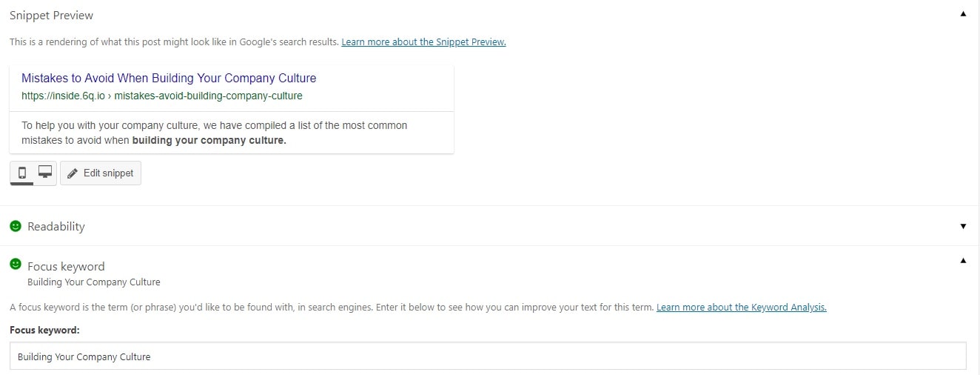Click the green Readability smiley icon

pyautogui.click(x=16, y=226)
